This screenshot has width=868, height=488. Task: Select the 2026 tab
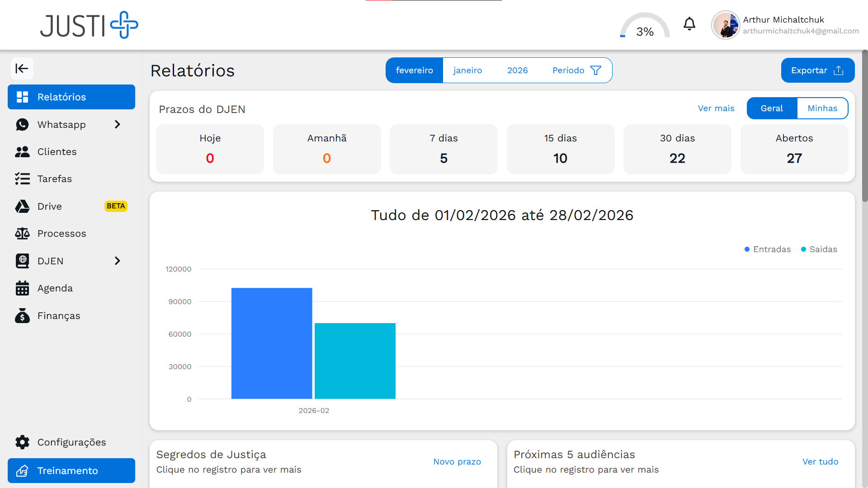(x=517, y=70)
